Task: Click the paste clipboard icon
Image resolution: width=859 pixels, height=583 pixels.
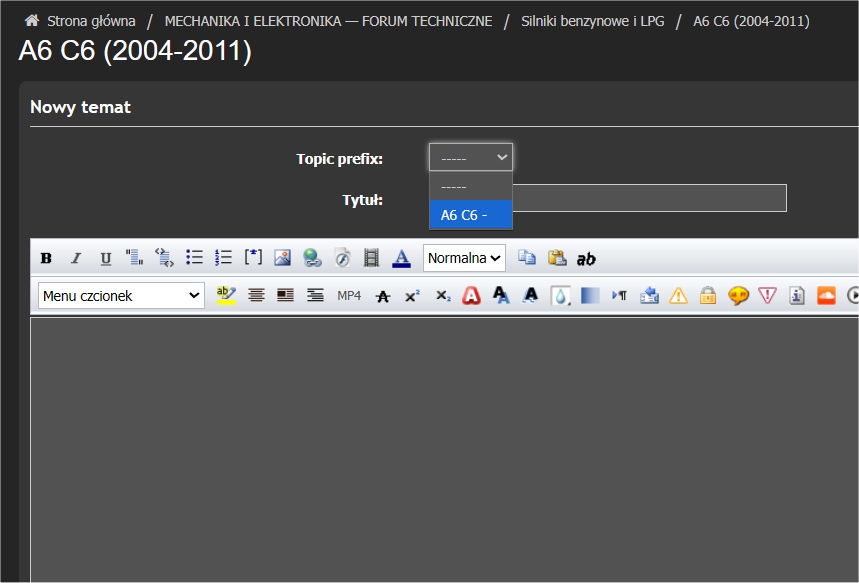Action: pos(557,258)
